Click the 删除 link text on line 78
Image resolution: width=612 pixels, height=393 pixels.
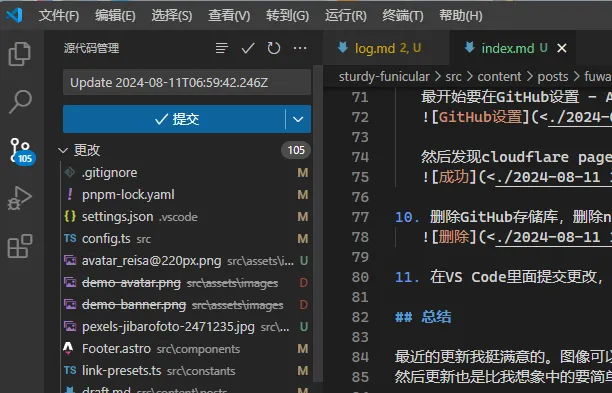coord(454,237)
